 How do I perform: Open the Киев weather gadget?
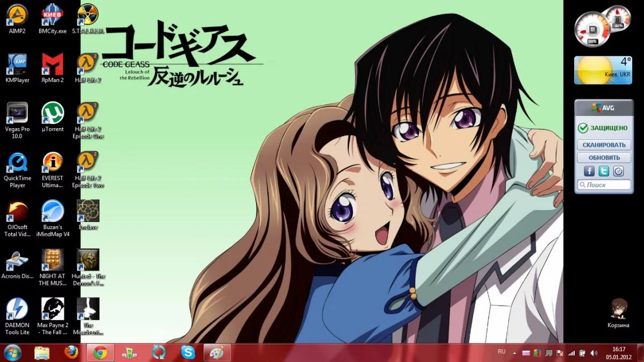click(603, 70)
